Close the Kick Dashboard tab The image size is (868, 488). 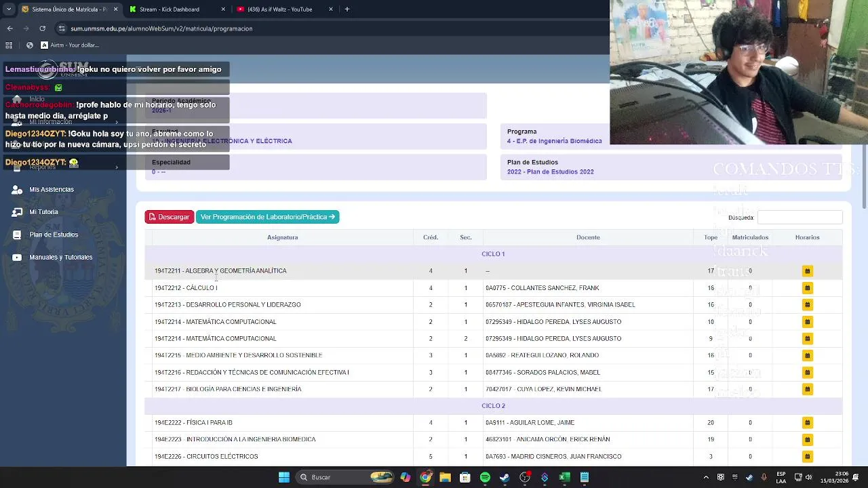tap(223, 9)
